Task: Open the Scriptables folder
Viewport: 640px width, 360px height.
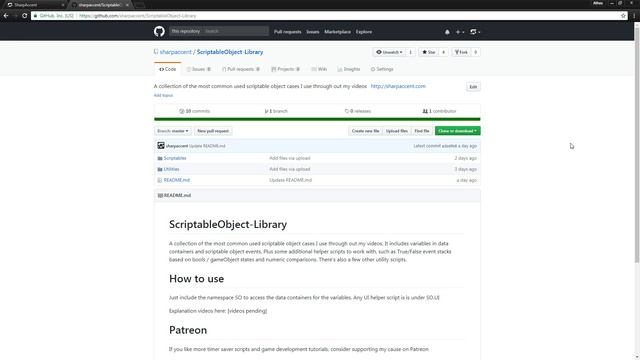Action: pyautogui.click(x=175, y=158)
